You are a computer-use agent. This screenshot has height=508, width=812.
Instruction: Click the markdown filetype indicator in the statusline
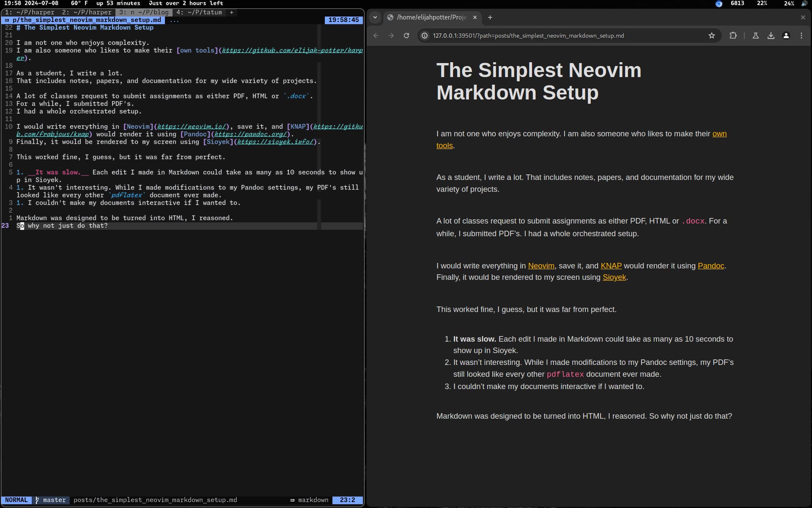pos(313,500)
